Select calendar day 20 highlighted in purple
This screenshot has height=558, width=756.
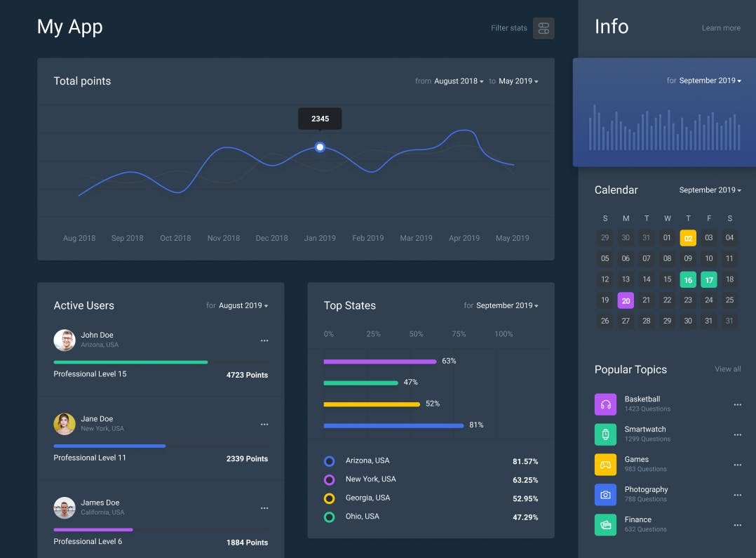click(626, 300)
